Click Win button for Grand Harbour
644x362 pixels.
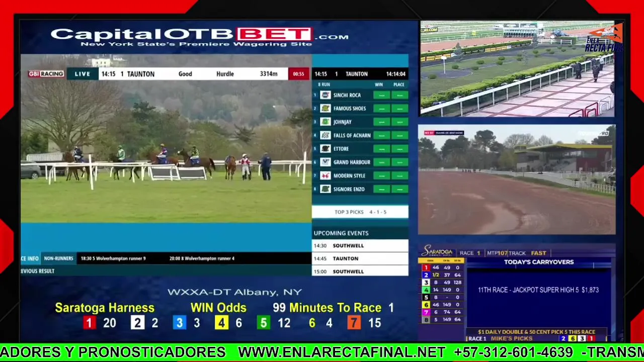(381, 162)
